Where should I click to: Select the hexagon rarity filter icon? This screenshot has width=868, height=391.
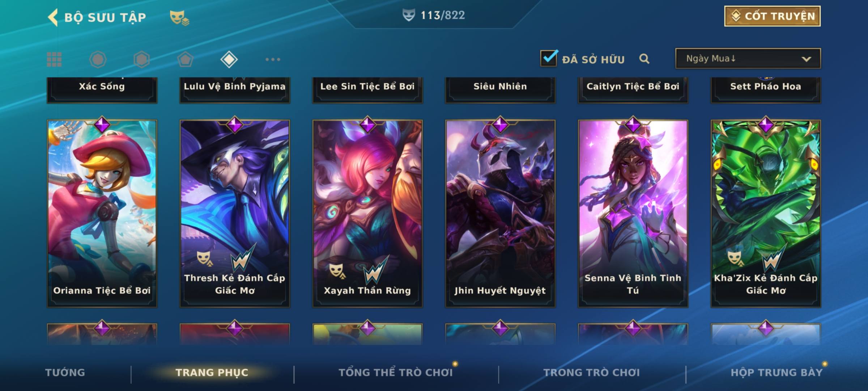[x=141, y=59]
